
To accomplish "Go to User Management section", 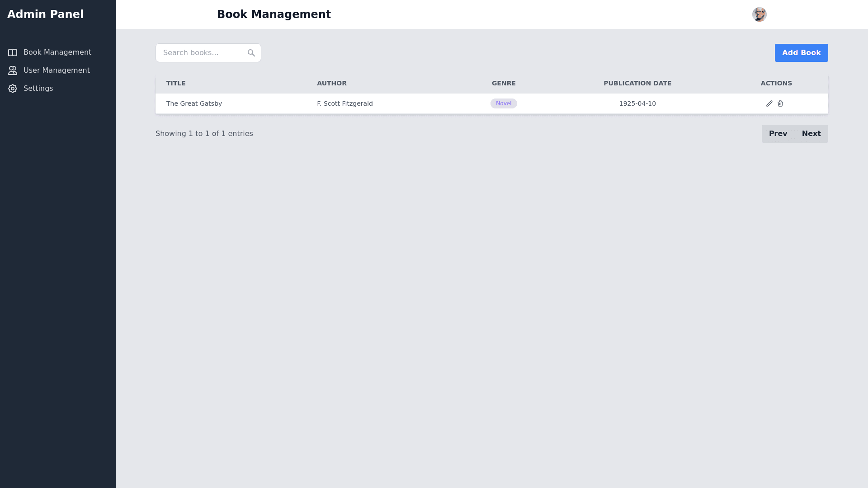I will point(57,70).
